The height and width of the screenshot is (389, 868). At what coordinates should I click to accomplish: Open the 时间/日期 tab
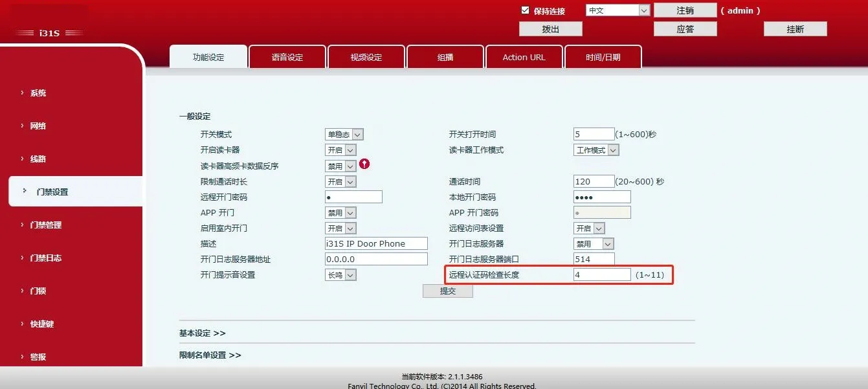[603, 57]
